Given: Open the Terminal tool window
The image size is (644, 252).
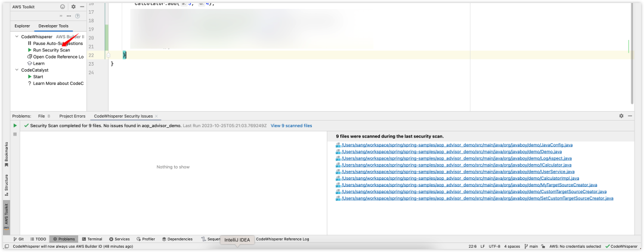Looking at the screenshot, I should 92,239.
